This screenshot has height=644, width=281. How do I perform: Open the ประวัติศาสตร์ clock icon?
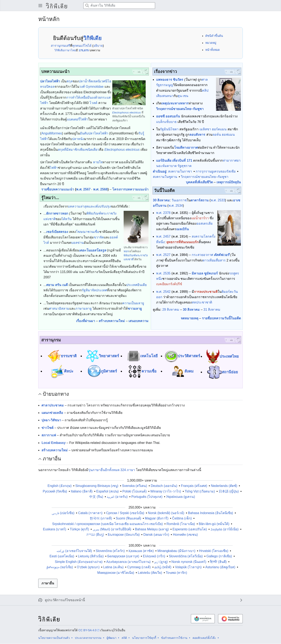point(171,356)
